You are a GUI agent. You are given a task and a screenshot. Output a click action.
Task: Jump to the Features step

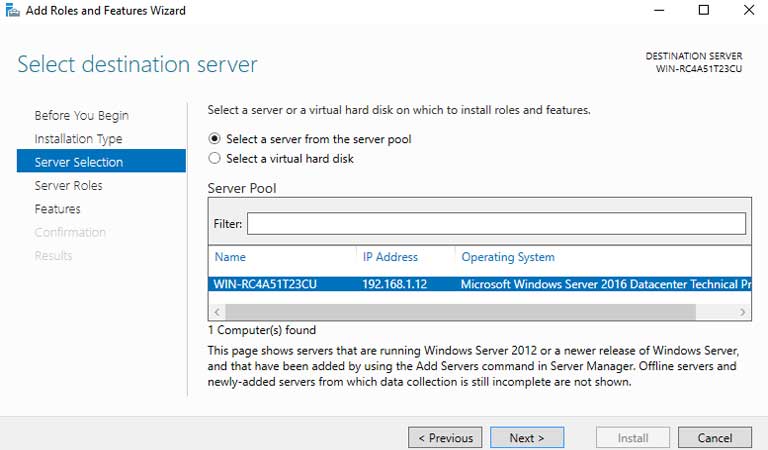point(57,209)
